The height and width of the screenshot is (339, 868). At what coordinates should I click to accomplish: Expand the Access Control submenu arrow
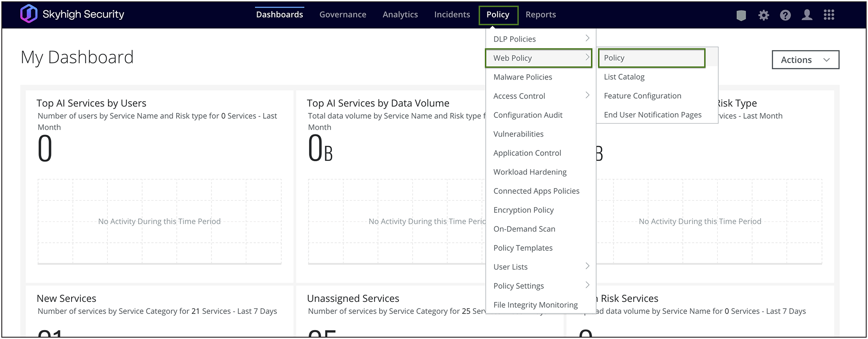tap(587, 95)
